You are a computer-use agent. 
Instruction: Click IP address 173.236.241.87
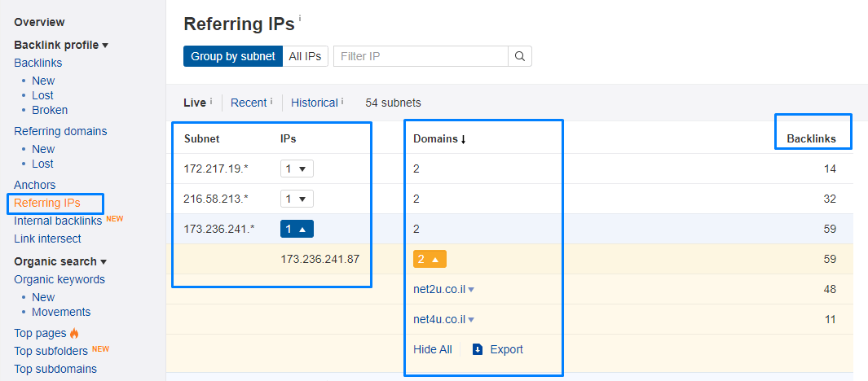(x=320, y=259)
